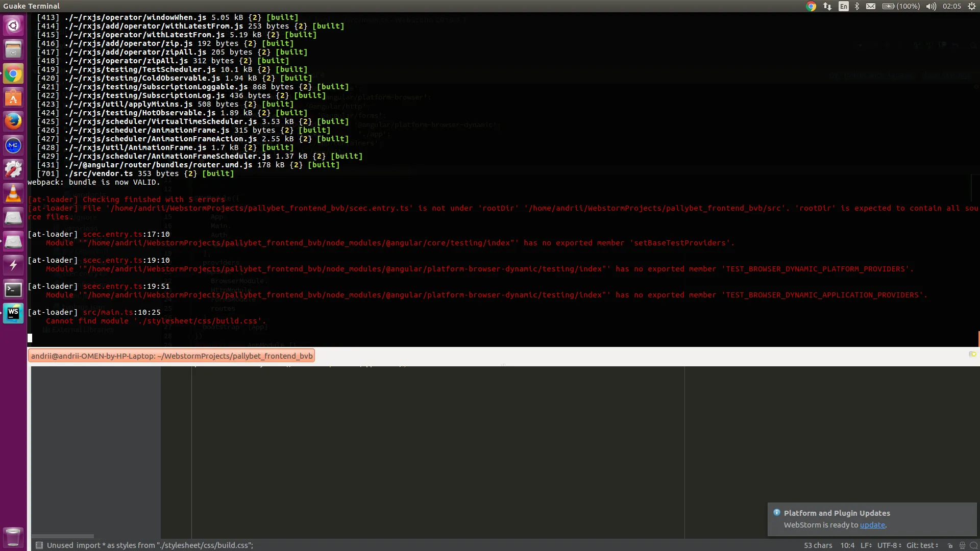Open Ubuntu Software Center icon
980x551 pixels.
coord(13,98)
